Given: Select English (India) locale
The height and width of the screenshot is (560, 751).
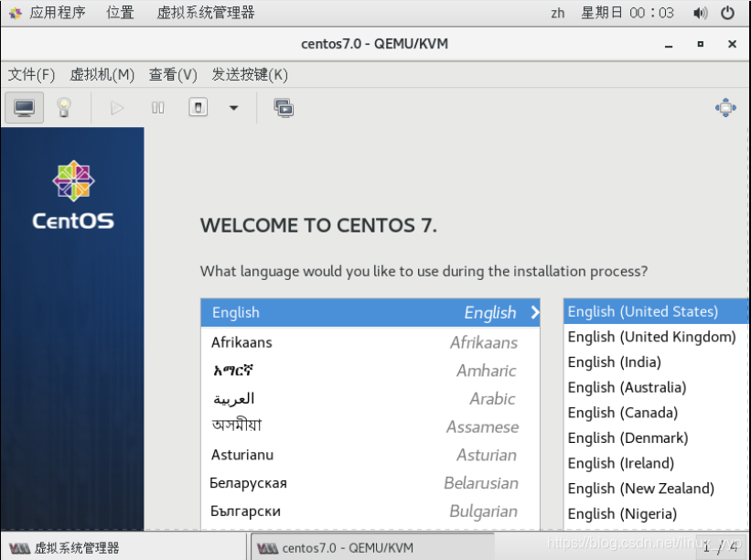Looking at the screenshot, I should click(x=656, y=362).
